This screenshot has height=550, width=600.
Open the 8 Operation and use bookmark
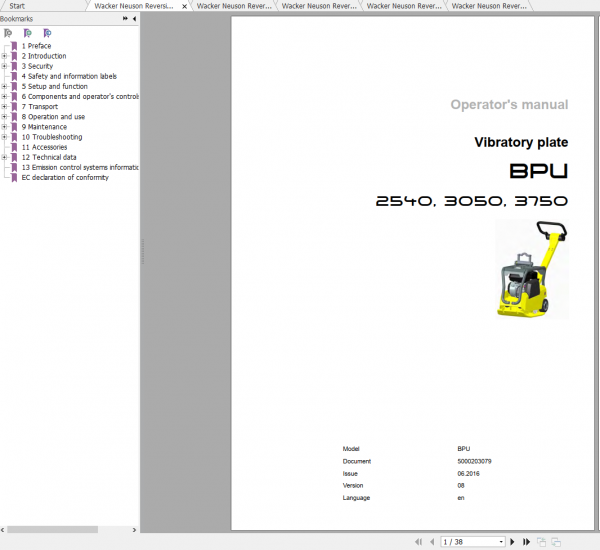tap(53, 117)
